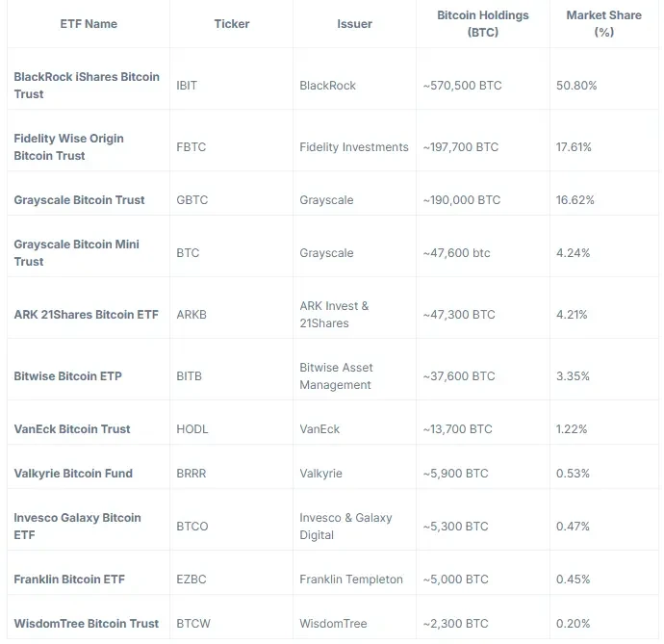Click the ARK Invest & 21Shares issuer
664x644 pixels.
point(334,315)
